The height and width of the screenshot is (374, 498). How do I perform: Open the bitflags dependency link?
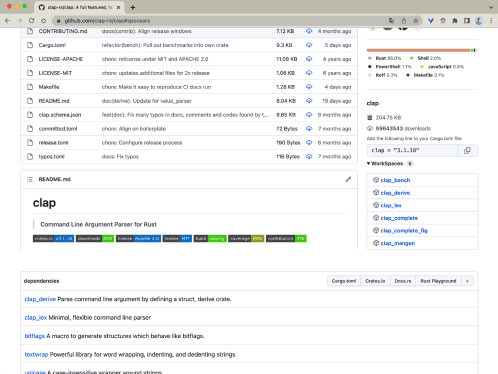35,336
